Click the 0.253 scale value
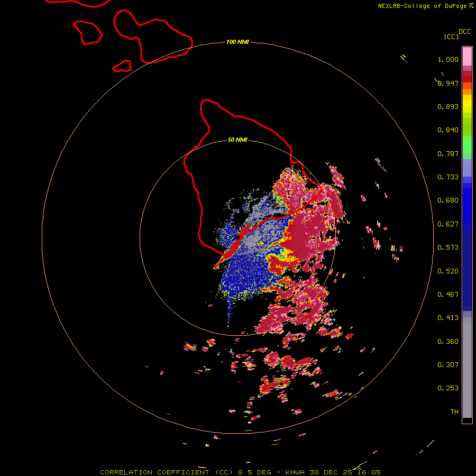This screenshot has height=476, width=476. tap(448, 388)
